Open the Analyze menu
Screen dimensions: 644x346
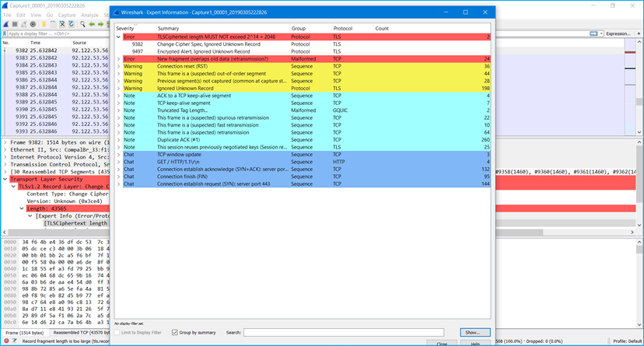click(89, 16)
